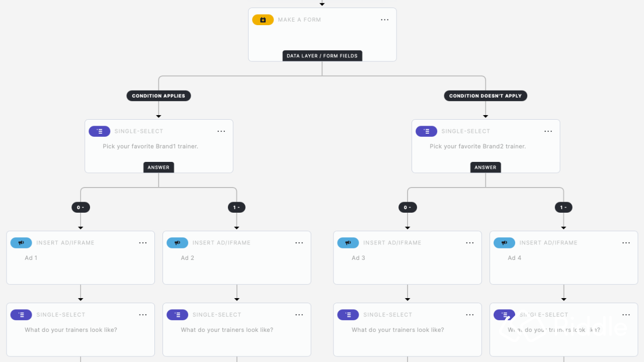Open the options menu on the Make a Form node
Screen dimensions: 644x362
(x=385, y=20)
